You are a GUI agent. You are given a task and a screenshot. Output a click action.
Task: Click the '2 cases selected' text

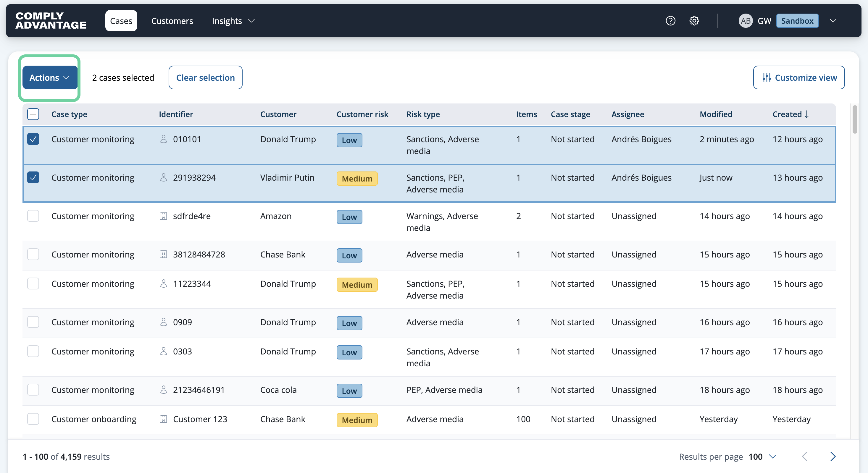(x=123, y=77)
